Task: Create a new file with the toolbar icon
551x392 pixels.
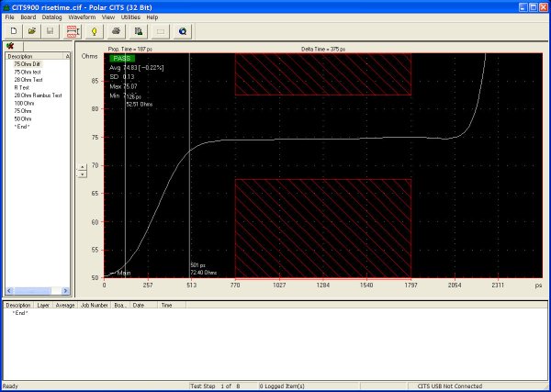Action: coord(14,31)
